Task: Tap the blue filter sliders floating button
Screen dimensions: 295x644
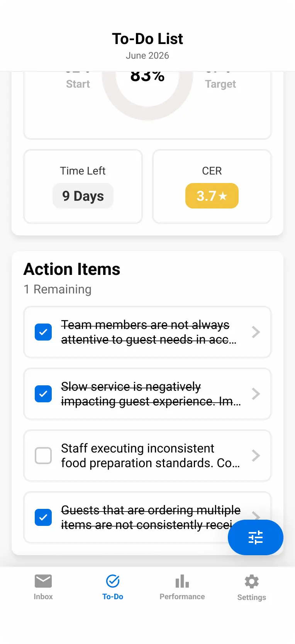Action: click(256, 537)
